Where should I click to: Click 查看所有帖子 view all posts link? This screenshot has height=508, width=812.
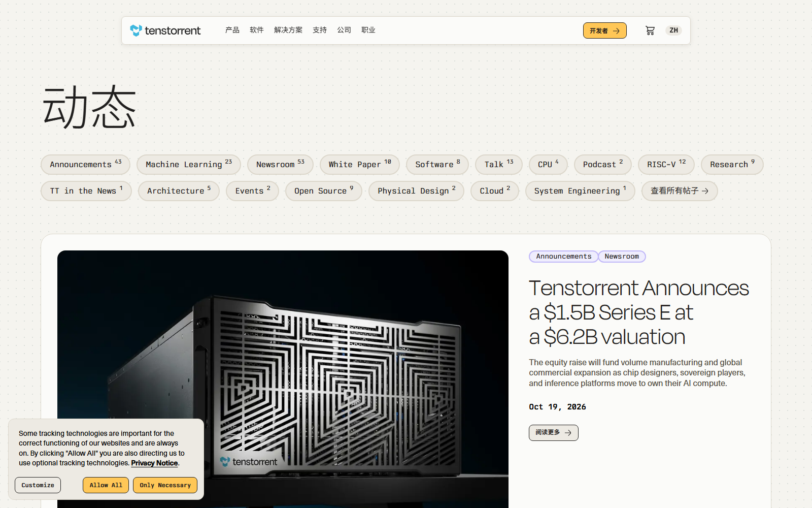click(x=680, y=191)
